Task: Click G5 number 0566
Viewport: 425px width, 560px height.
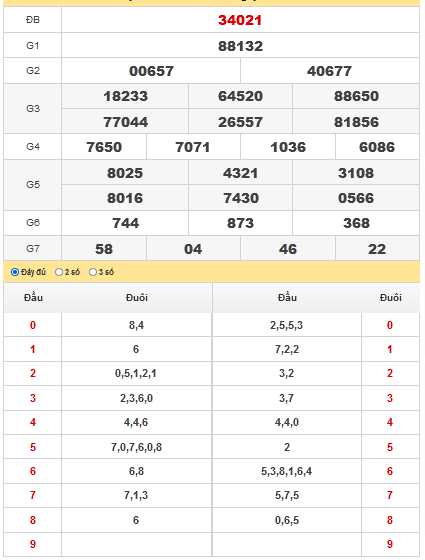Action: [356, 198]
